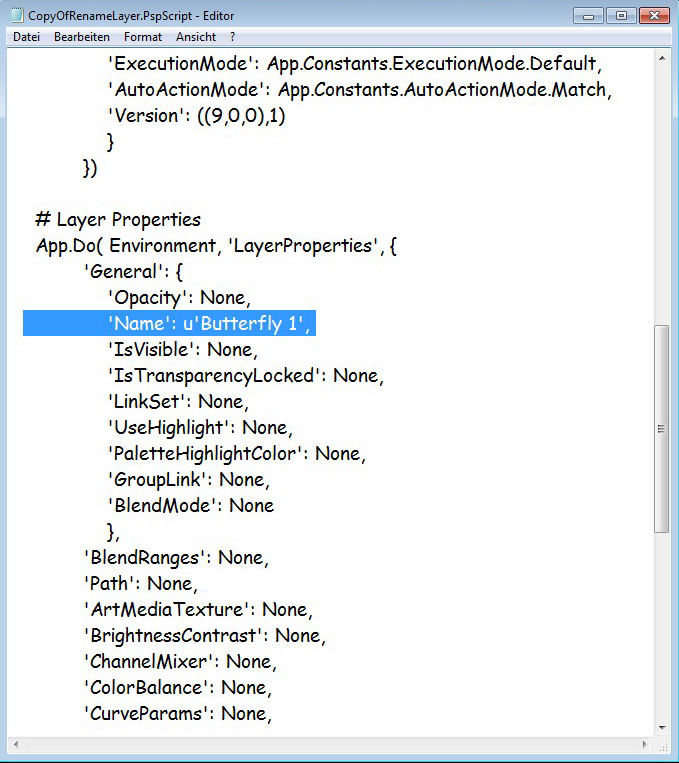Viewport: 679px width, 763px height.
Task: Click the horizontal scrollbar right arrow
Action: pos(645,744)
